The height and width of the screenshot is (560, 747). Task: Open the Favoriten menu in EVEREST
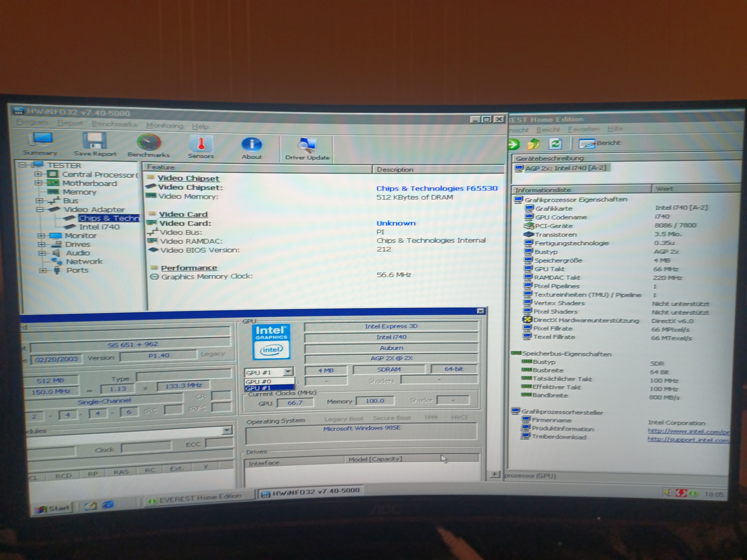click(583, 129)
